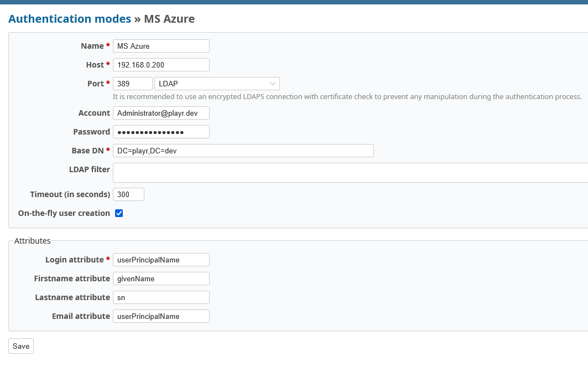Focus the Timeout field showing 300

[128, 194]
